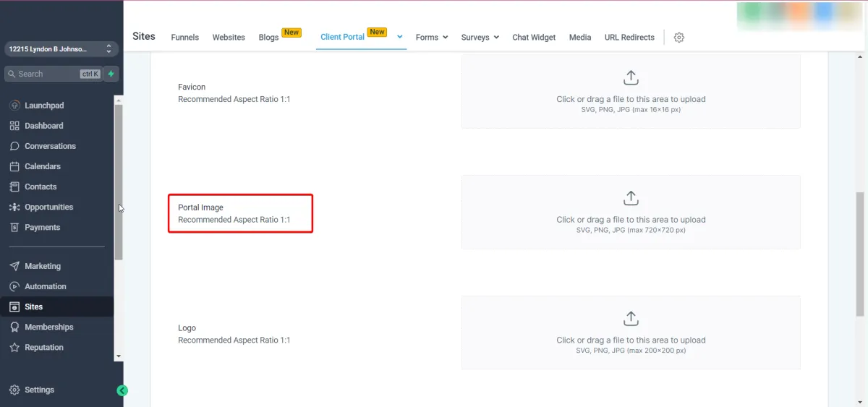Go to the Dashboard icon in sidebar
The image size is (868, 407).
pos(14,126)
